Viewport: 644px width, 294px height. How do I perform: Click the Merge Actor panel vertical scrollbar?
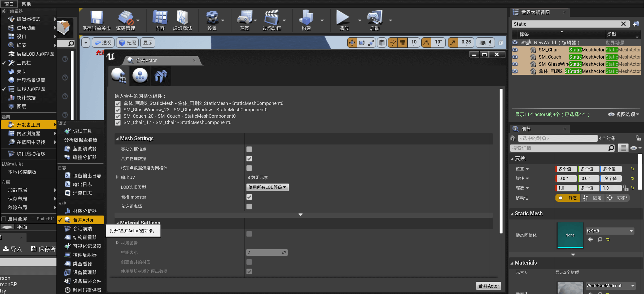tap(501, 161)
